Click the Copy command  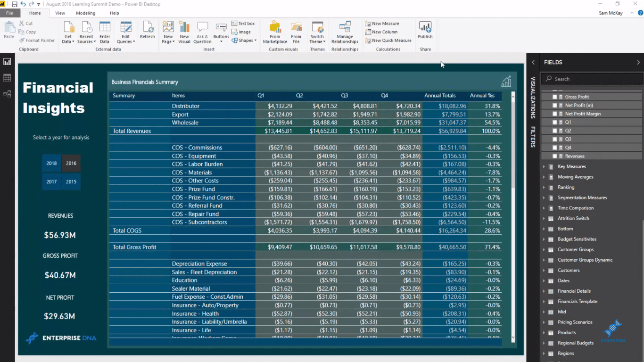pos(27,32)
